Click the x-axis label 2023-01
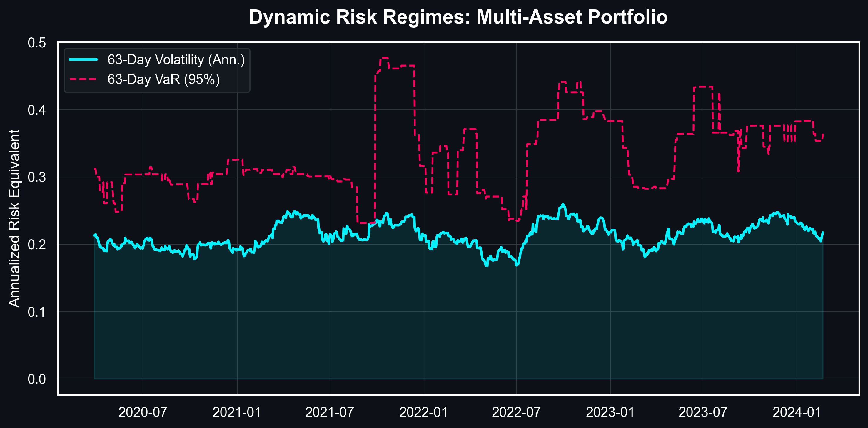This screenshot has height=428, width=868. (610, 412)
